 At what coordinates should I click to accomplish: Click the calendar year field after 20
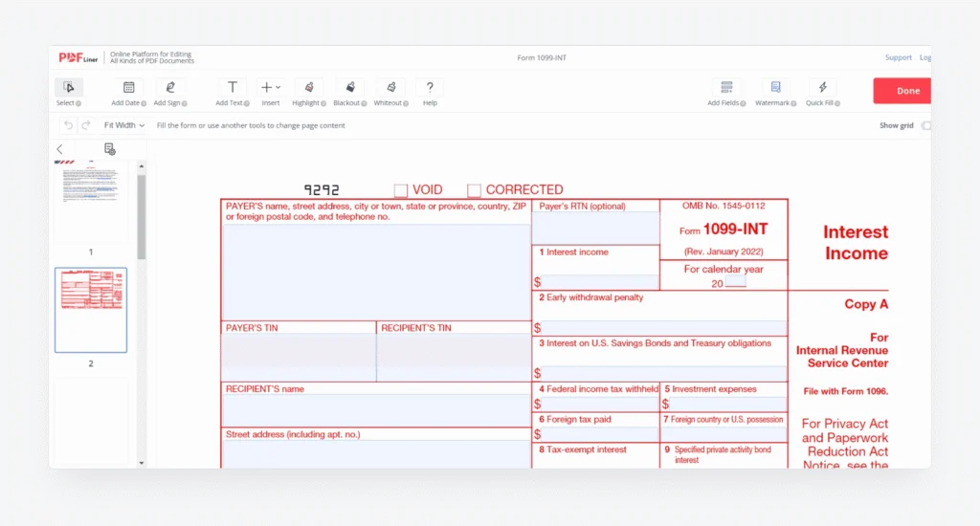tap(735, 282)
